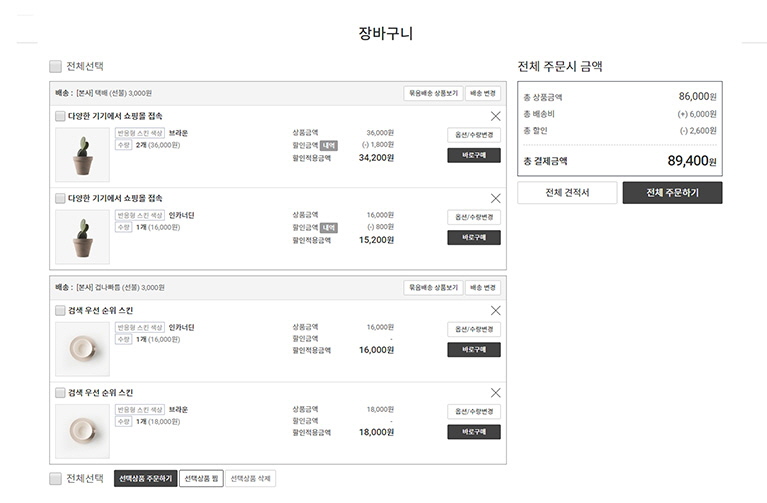Open the 18,000원 plate product thumbnail

82,431
